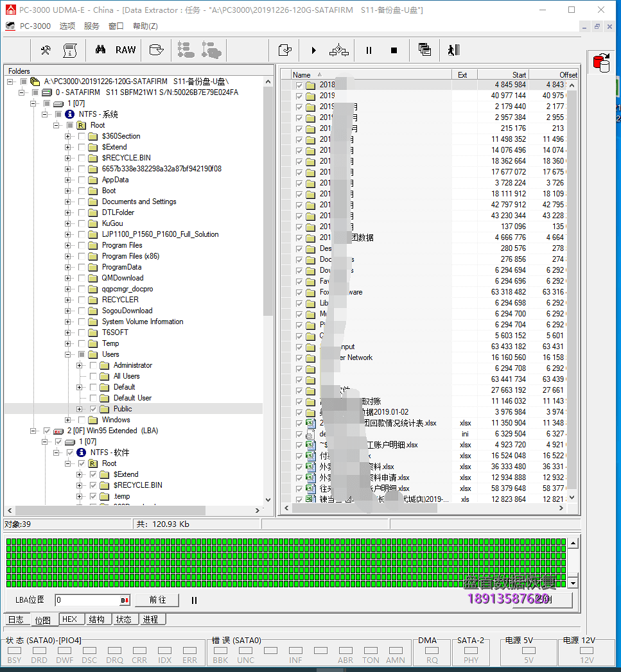Click pause button beside 前往
This screenshot has height=672, width=621.
pos(194,600)
